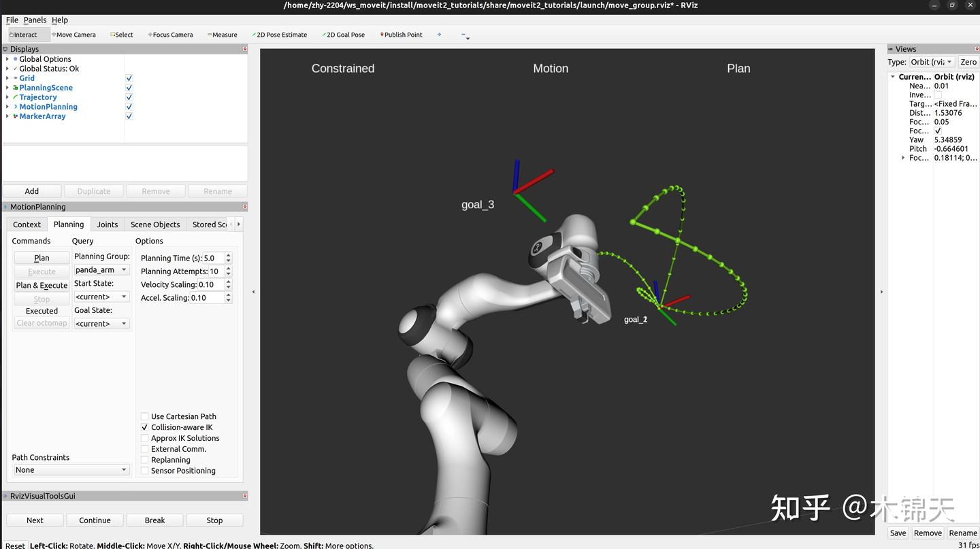Expand the MotionPlanning tree item

pyautogui.click(x=6, y=107)
